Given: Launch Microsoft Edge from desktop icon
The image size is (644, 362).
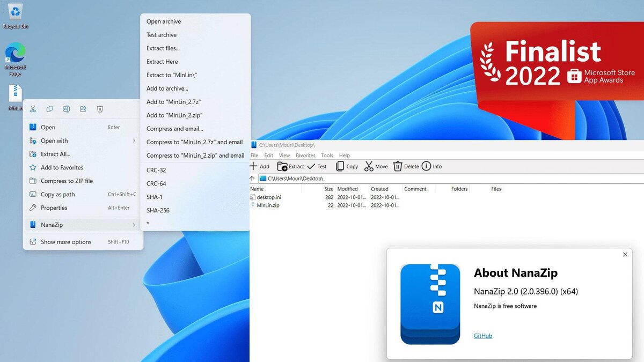Looking at the screenshot, I should 15,59.
